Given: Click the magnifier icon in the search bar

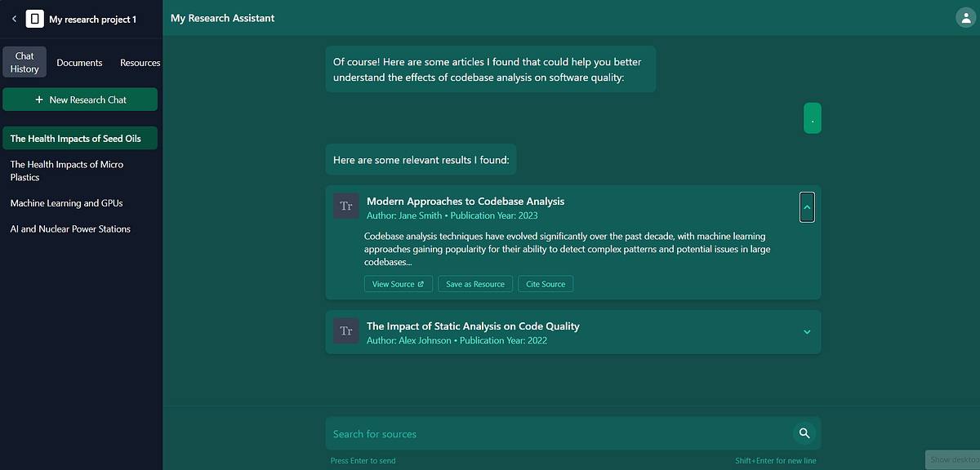Looking at the screenshot, I should 804,433.
